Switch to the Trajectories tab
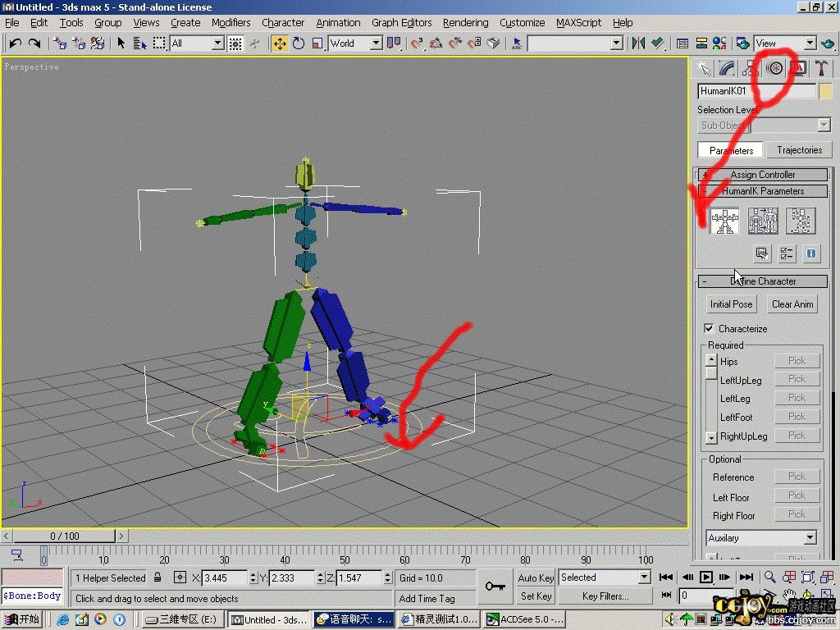This screenshot has height=630, width=840. coord(799,150)
